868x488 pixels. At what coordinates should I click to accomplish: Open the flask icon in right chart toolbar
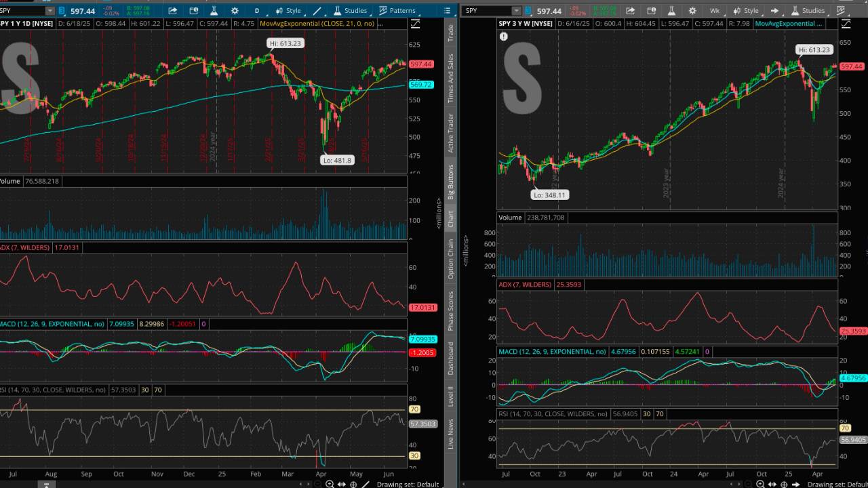click(x=672, y=11)
